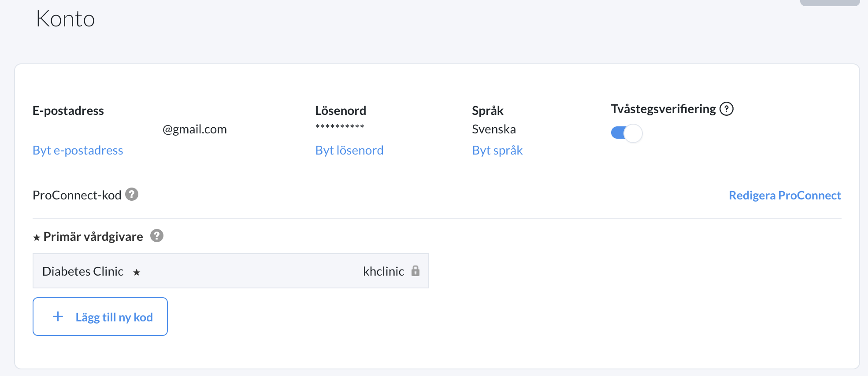The image size is (868, 376).
Task: Click the ProConnect-kod question mark icon
Action: tap(132, 194)
